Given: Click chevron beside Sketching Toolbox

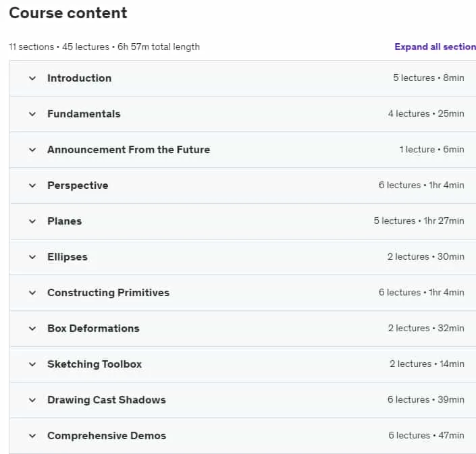Looking at the screenshot, I should [x=32, y=364].
